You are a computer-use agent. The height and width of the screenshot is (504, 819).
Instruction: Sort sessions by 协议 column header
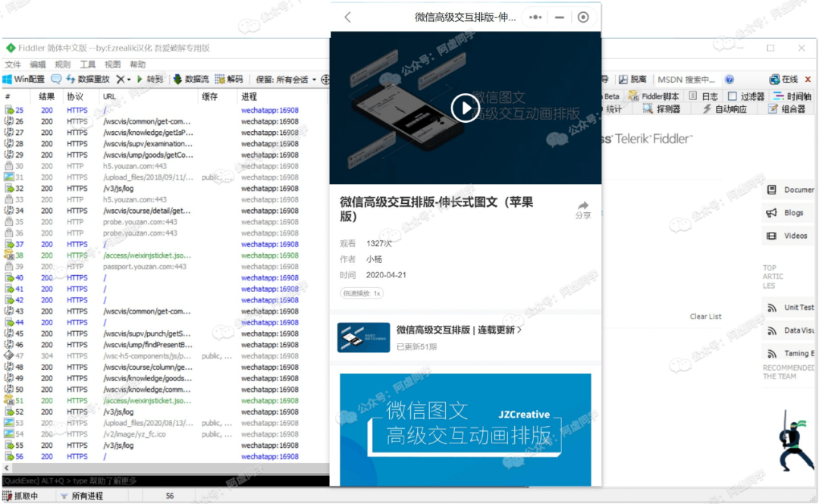tap(74, 96)
